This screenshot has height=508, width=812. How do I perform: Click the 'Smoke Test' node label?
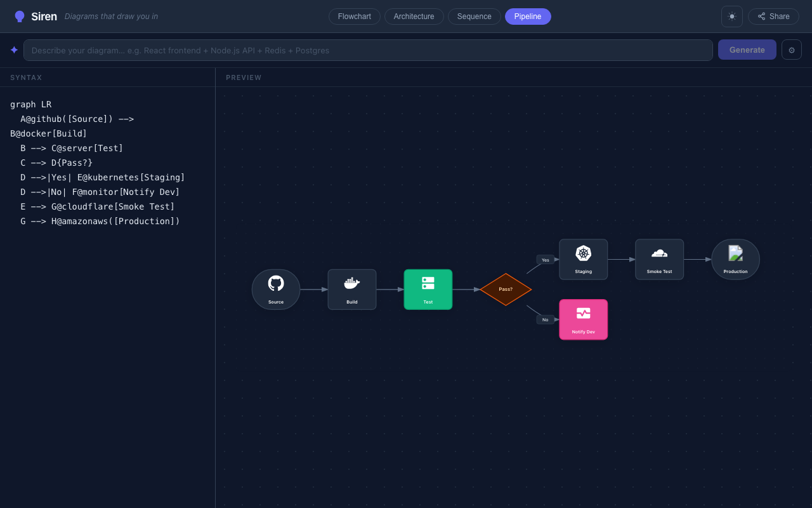pos(660,271)
